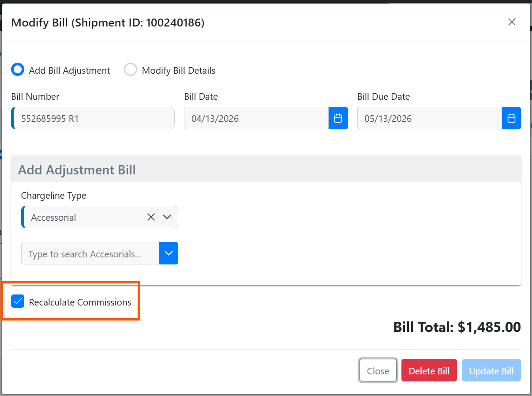Image resolution: width=532 pixels, height=396 pixels.
Task: Click the Chargeline Type chevron icon
Action: click(167, 217)
